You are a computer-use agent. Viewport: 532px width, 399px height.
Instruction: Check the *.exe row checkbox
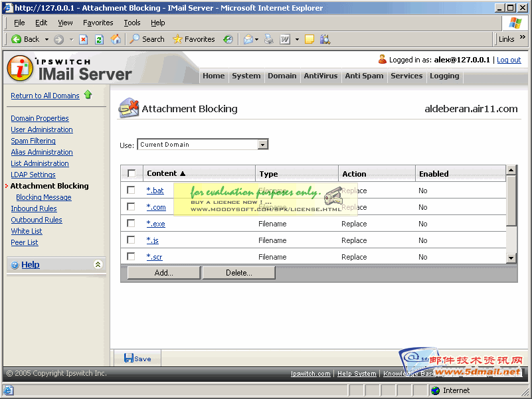[x=131, y=224]
